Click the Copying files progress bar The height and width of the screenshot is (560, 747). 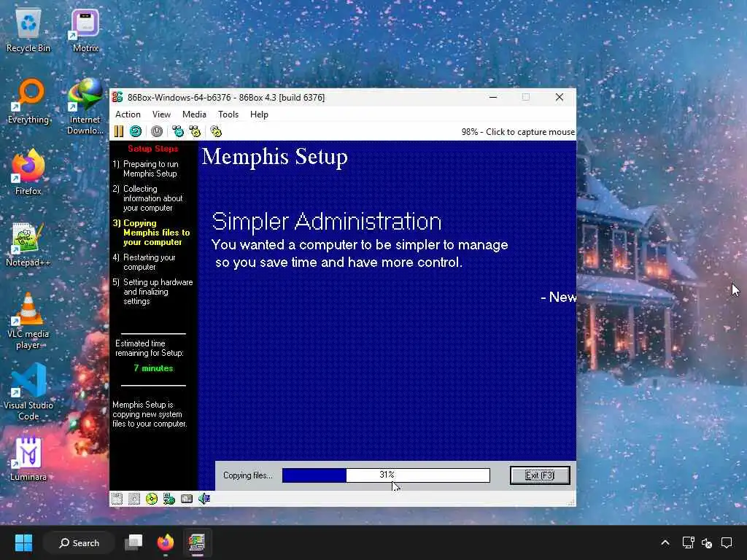(386, 475)
